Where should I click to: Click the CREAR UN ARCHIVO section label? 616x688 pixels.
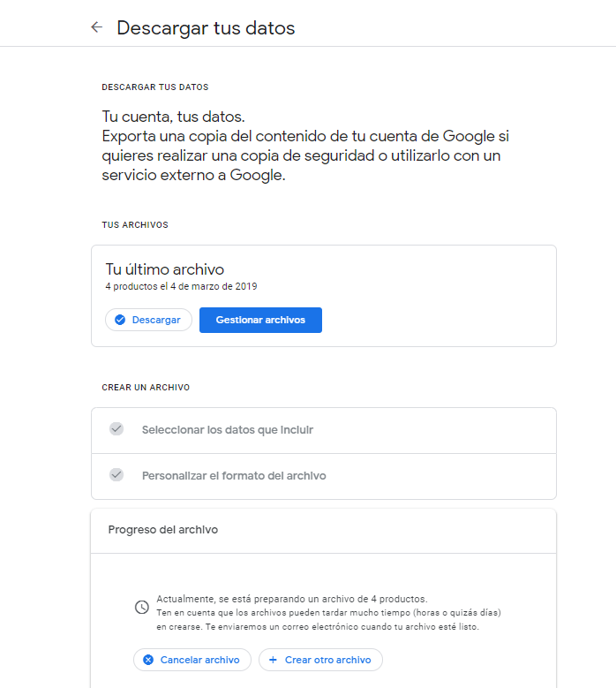tap(146, 388)
